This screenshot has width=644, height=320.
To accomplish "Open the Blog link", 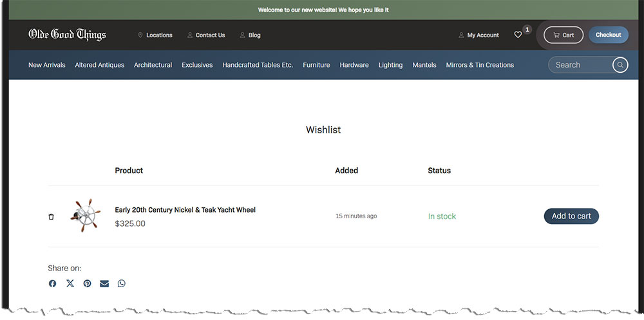I will point(250,35).
